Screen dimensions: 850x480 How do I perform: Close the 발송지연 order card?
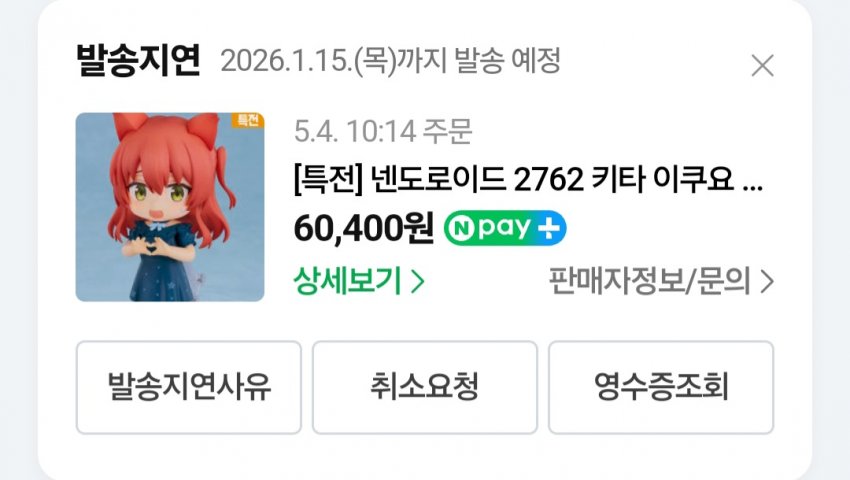point(763,66)
